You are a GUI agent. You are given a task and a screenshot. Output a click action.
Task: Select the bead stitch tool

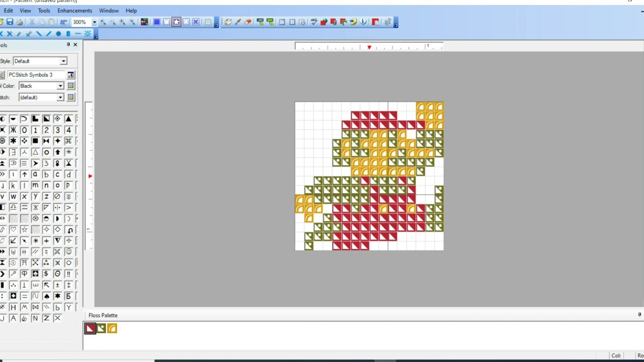[x=68, y=34]
